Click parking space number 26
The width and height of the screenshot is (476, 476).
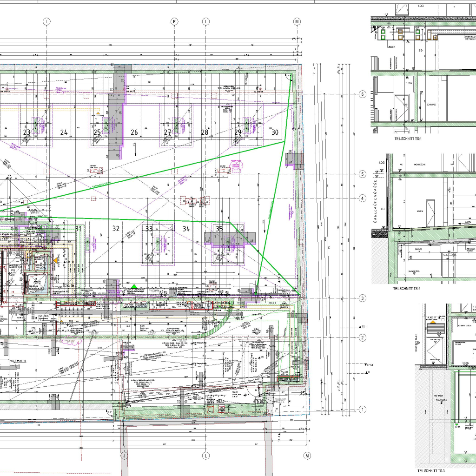click(134, 132)
